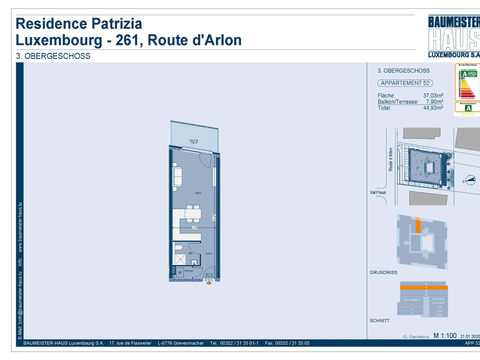Click the orange floor bar in Schnitt diagram
The width and height of the screenshot is (480, 360).
pos(424,287)
